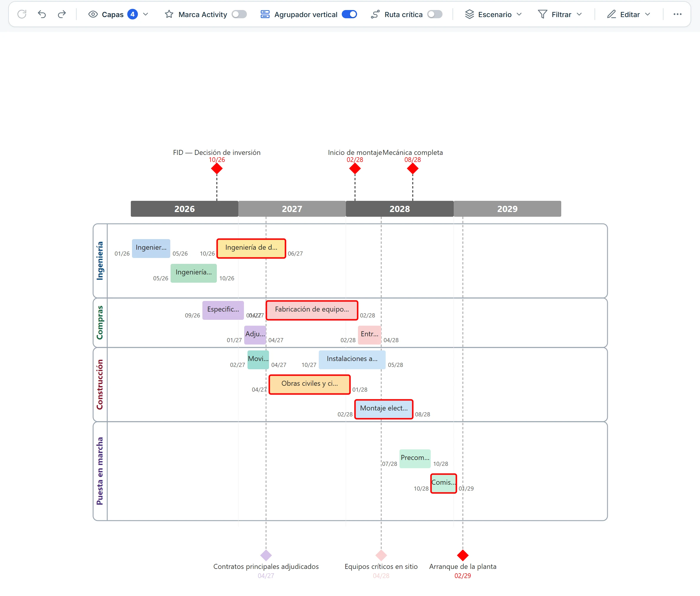700x596 pixels.
Task: Click the Editar menu label
Action: coord(630,14)
